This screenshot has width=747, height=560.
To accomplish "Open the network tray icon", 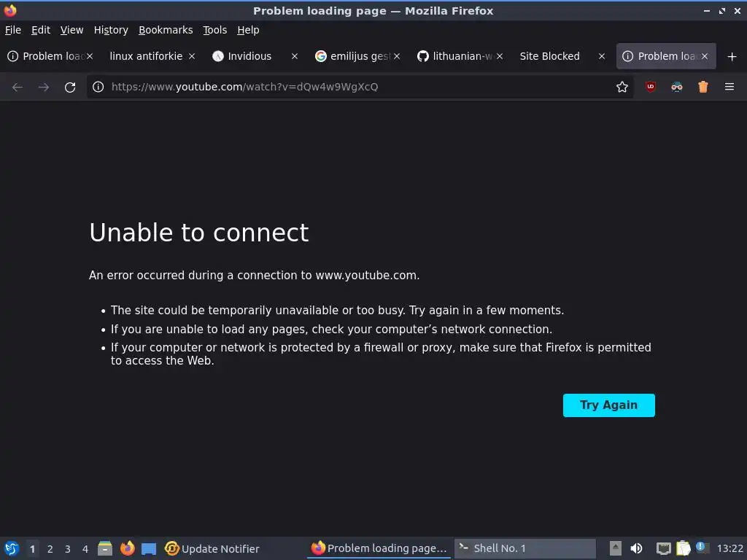I will (x=663, y=549).
